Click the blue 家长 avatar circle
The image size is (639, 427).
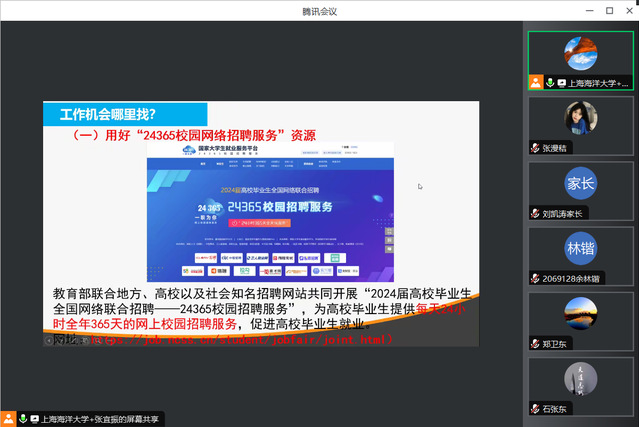[580, 184]
